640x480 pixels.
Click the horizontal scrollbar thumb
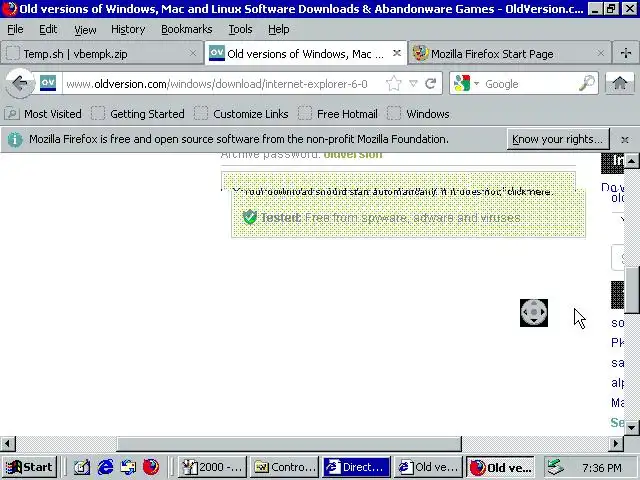289,444
